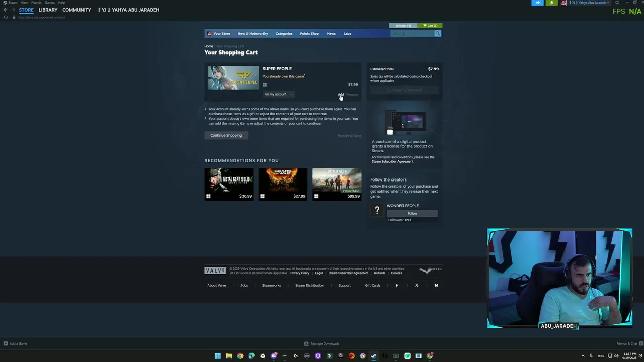The width and height of the screenshot is (644, 362).
Task: Open the Support footer link
Action: (344, 285)
